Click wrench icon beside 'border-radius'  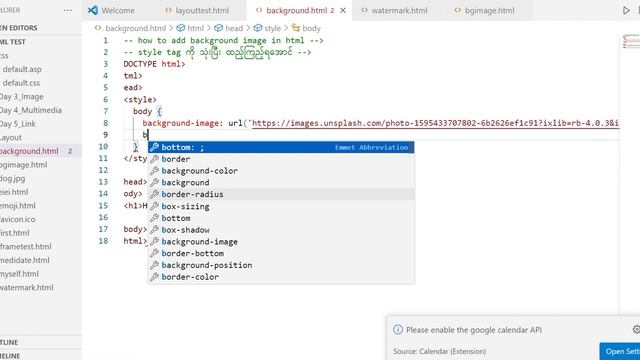[x=154, y=194]
